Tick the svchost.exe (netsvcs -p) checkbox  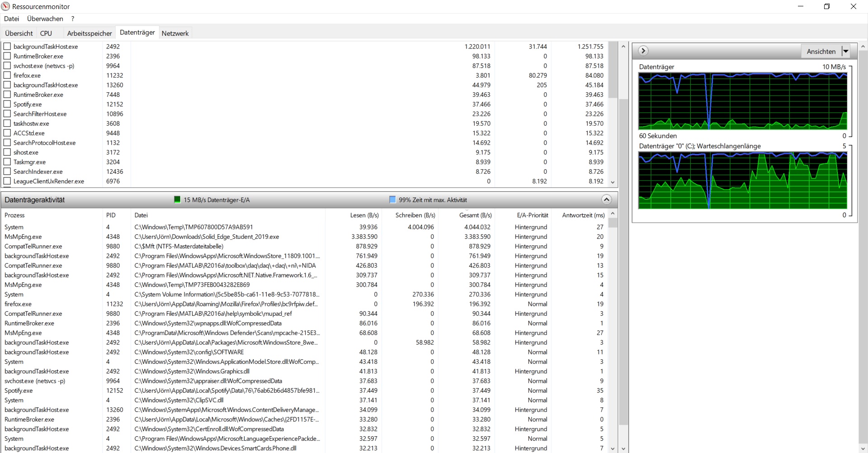7,66
